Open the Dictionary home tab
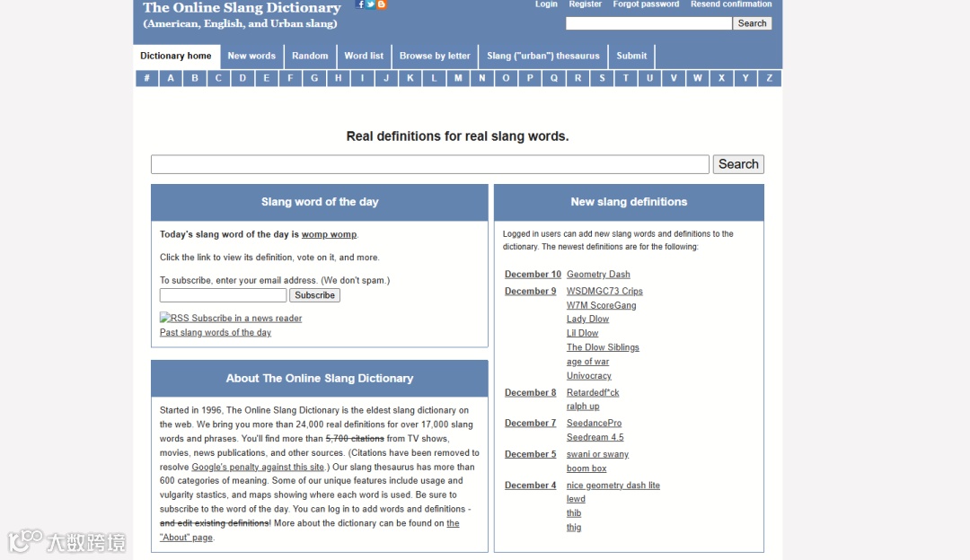The height and width of the screenshot is (560, 970). pos(176,56)
